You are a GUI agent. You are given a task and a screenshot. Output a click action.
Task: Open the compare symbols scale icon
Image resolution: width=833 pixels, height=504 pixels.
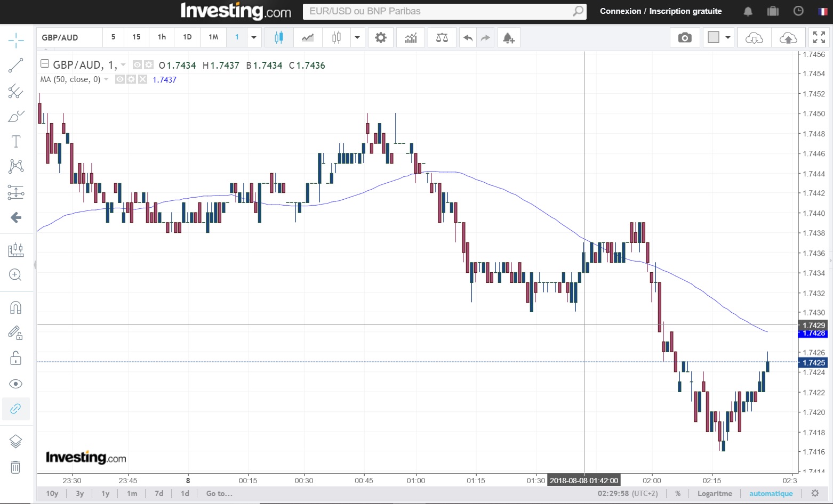(x=442, y=37)
